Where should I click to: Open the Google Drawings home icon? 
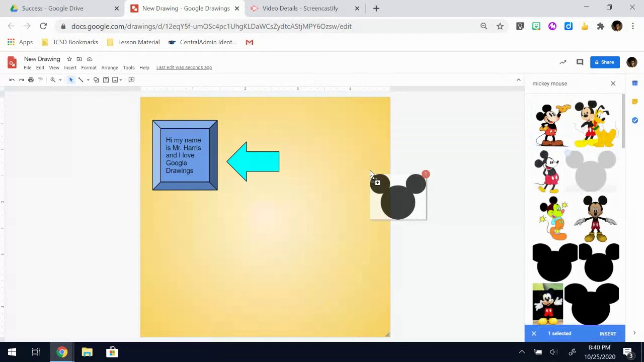tap(12, 62)
